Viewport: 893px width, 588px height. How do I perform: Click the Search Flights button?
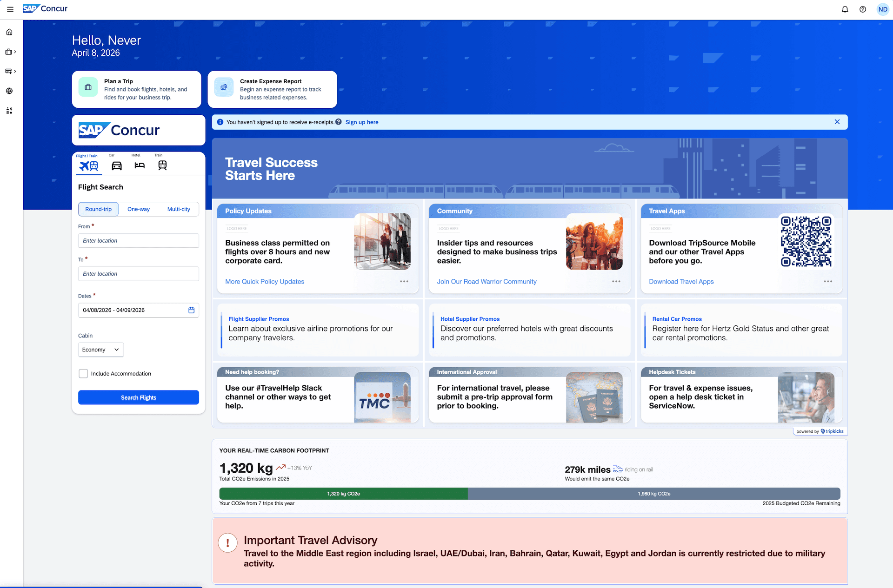[138, 397]
